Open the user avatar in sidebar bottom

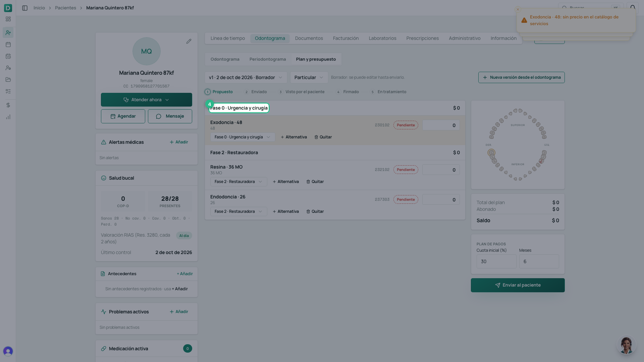point(8,351)
